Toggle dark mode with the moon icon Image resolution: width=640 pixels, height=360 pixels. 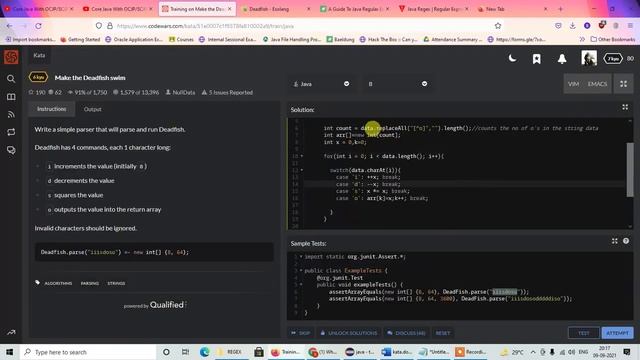[x=512, y=58]
